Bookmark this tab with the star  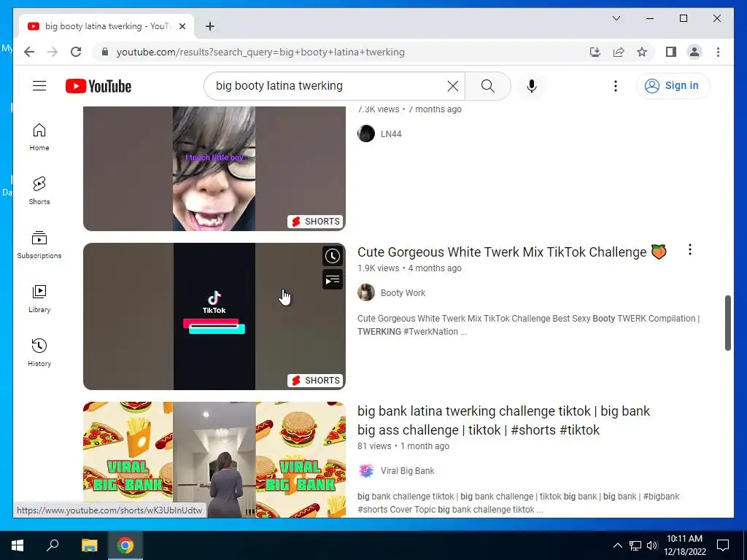(x=642, y=52)
